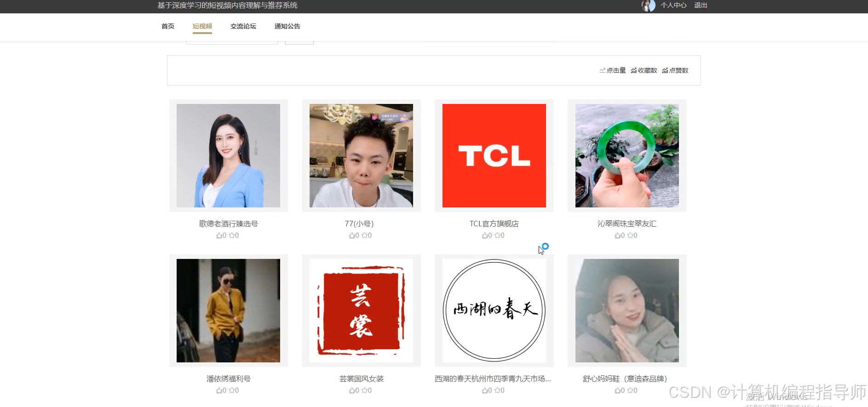The height and width of the screenshot is (407, 868).
Task: Open the 通知公告 tab
Action: point(287,26)
